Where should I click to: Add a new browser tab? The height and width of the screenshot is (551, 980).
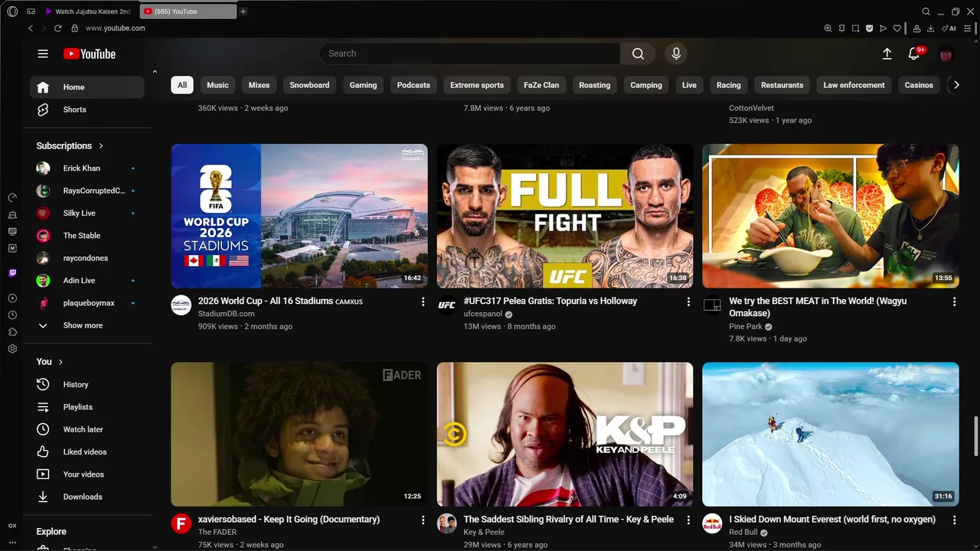click(243, 11)
